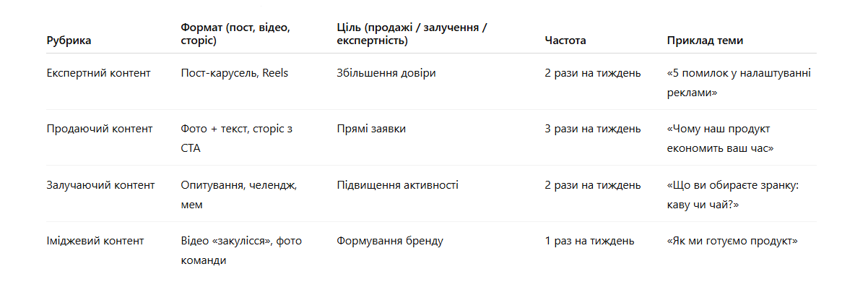Select the 'Експертний контент' cell

(x=98, y=73)
